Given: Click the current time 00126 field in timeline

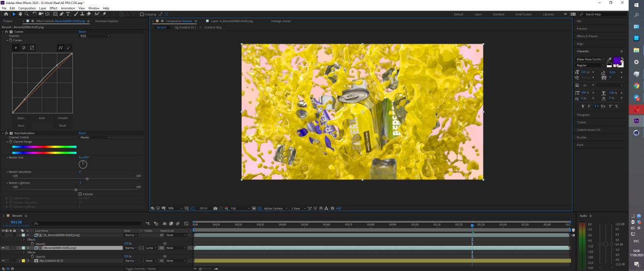Looking at the screenshot, I should click(16, 222).
